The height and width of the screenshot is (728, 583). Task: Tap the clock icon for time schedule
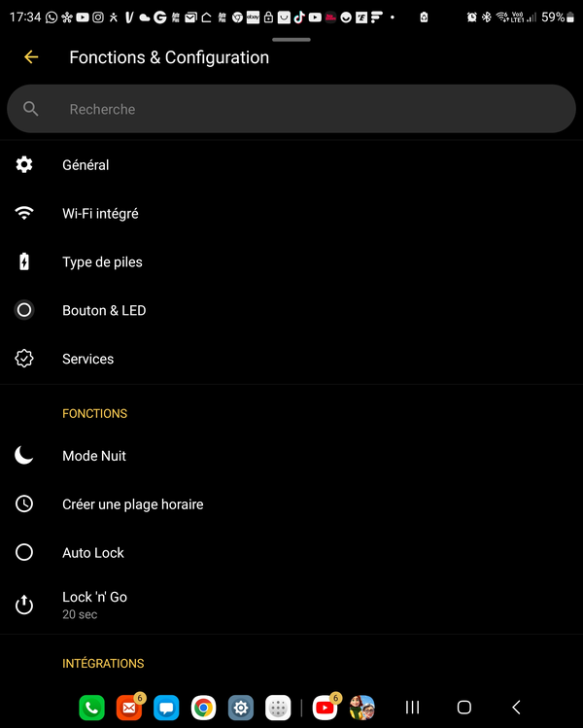point(24,503)
